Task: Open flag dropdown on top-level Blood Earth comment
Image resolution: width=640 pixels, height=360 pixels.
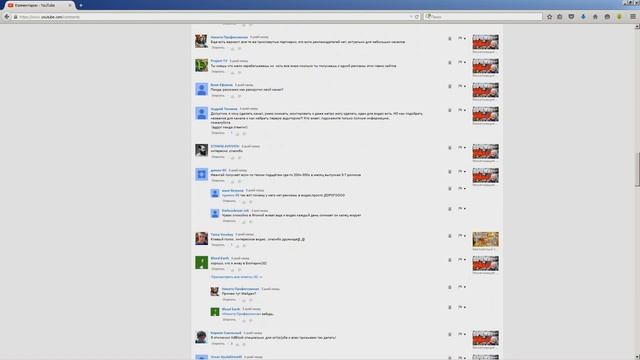Action: pyautogui.click(x=462, y=260)
